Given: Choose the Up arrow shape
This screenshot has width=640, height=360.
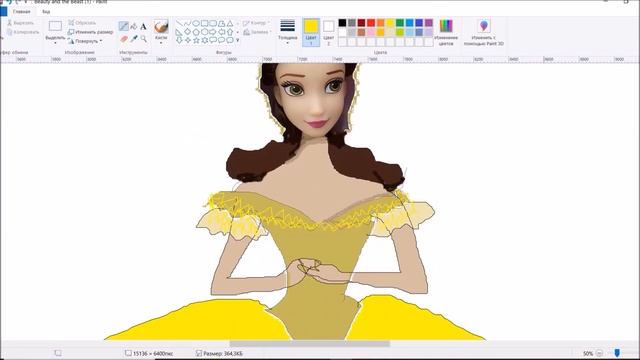Looking at the screenshot, I should [x=230, y=32].
